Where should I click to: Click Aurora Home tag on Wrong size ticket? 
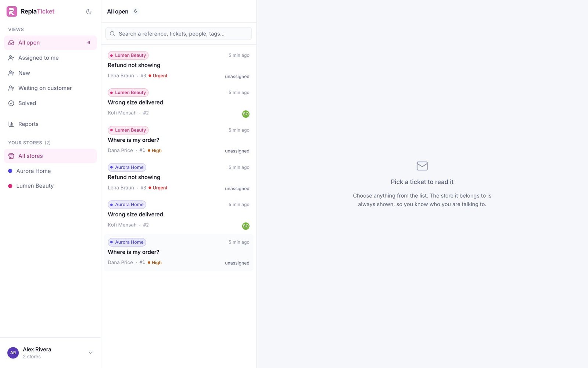pyautogui.click(x=127, y=205)
